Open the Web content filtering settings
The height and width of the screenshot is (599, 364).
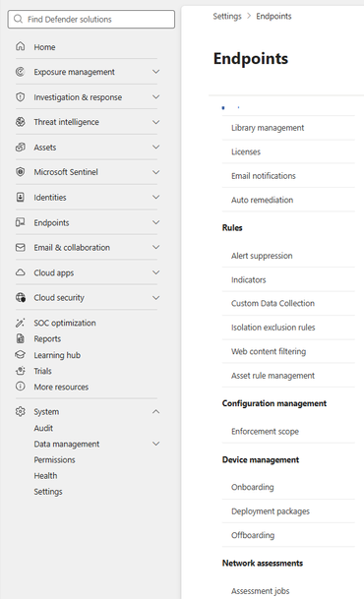[269, 351]
